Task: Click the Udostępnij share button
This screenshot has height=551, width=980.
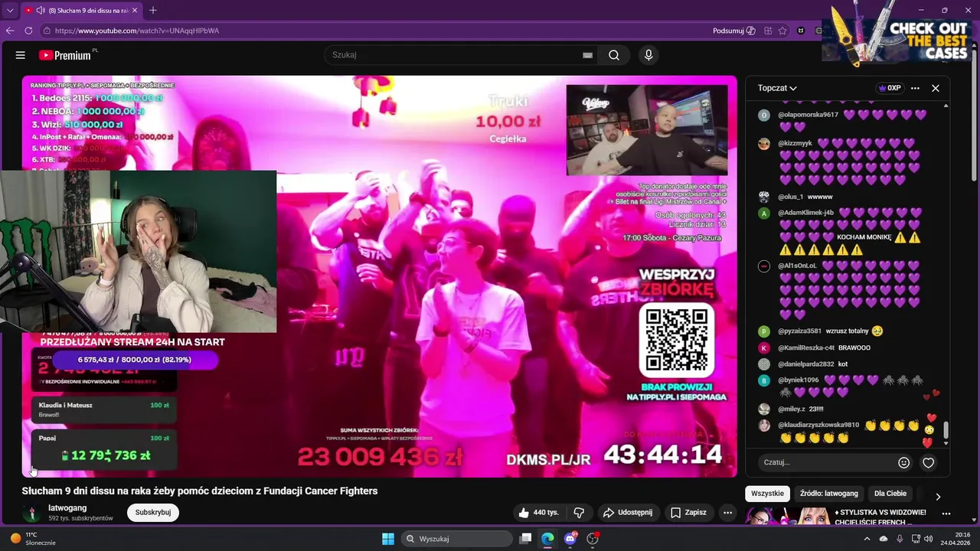Action: pyautogui.click(x=628, y=512)
